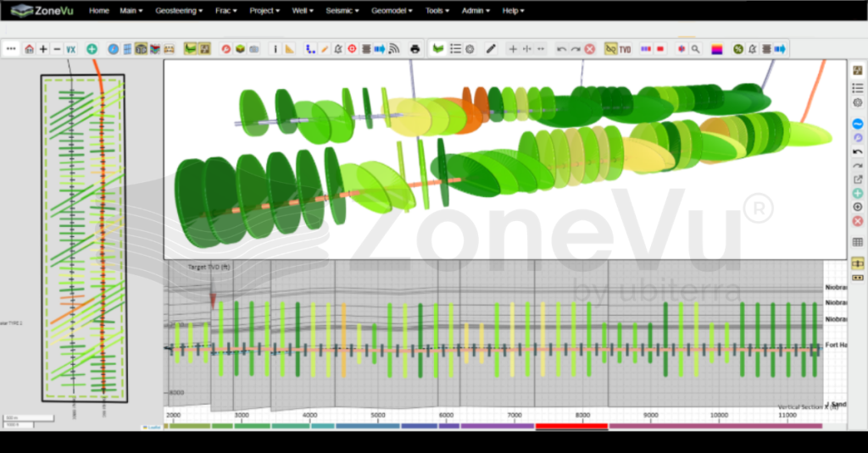Open the Tools dropdown menu
Screen dimensions: 868x453
point(437,10)
